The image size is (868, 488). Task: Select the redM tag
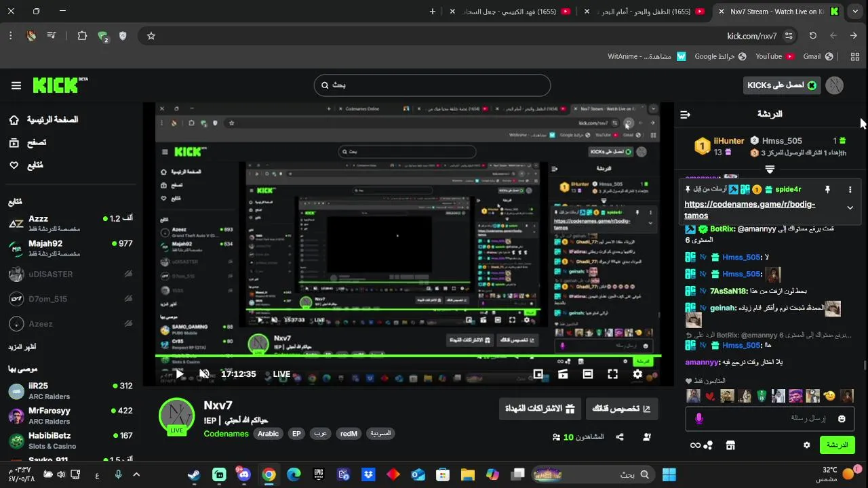(349, 434)
